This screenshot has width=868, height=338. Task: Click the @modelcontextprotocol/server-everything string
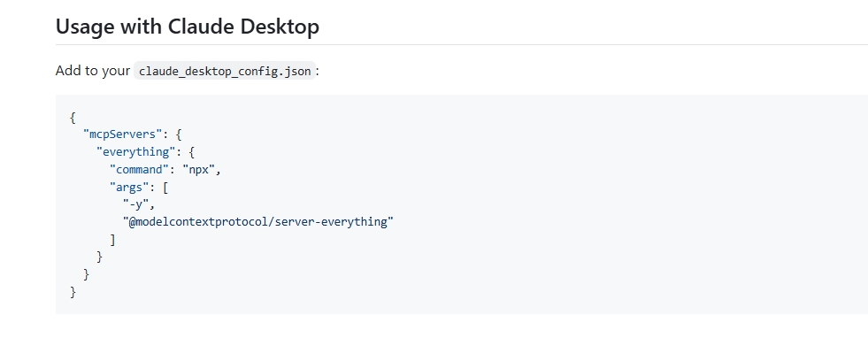(x=258, y=222)
